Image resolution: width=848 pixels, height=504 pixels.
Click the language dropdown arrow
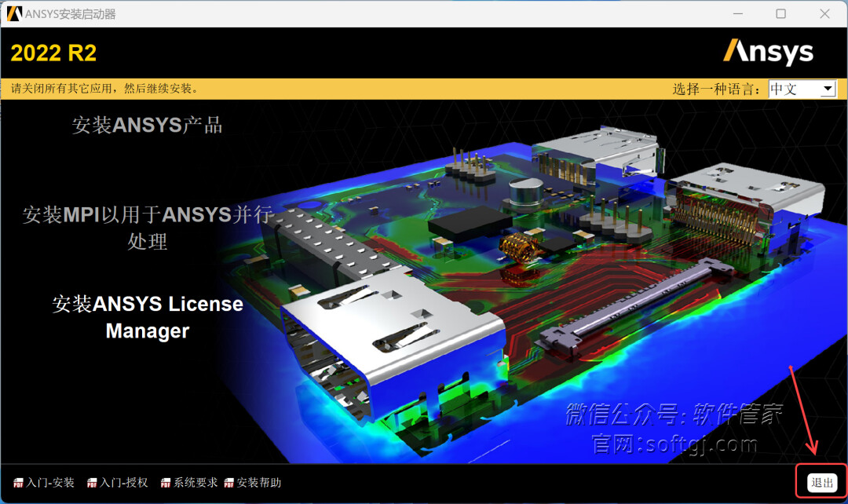pos(828,89)
